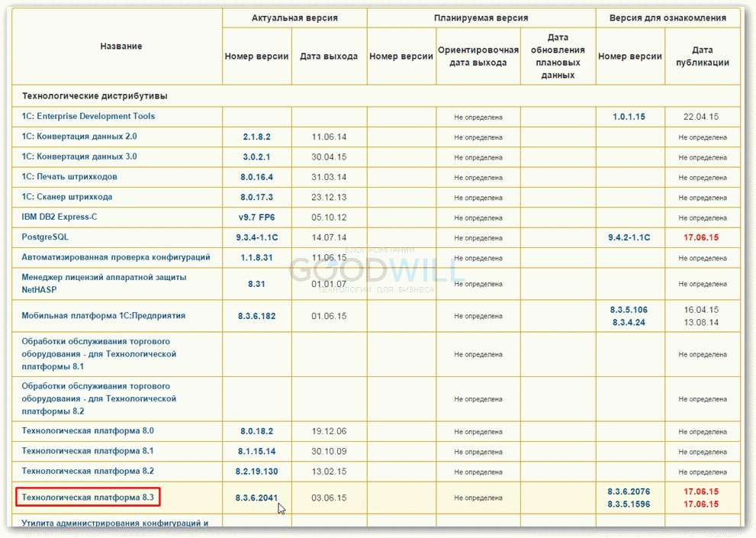This screenshot has width=756, height=538.
Task: Open preview version 8.3.6.2076 link
Action: pyautogui.click(x=629, y=491)
